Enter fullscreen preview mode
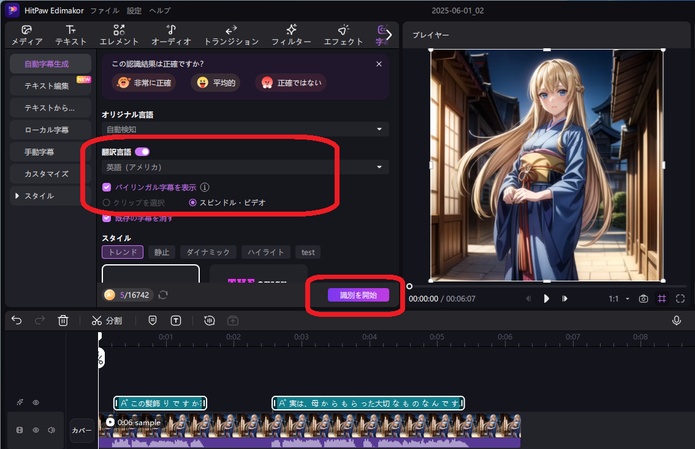This screenshot has height=449, width=695. pos(680,299)
